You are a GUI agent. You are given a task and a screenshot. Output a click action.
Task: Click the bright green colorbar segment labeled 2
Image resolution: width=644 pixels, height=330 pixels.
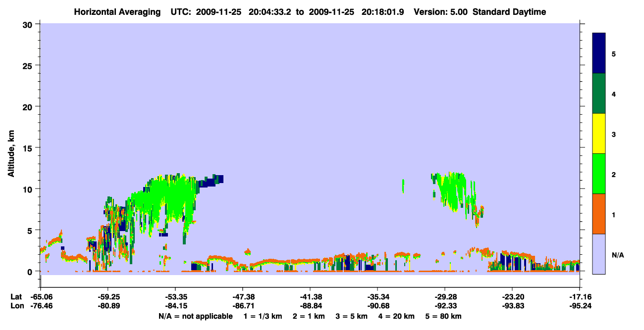599,174
